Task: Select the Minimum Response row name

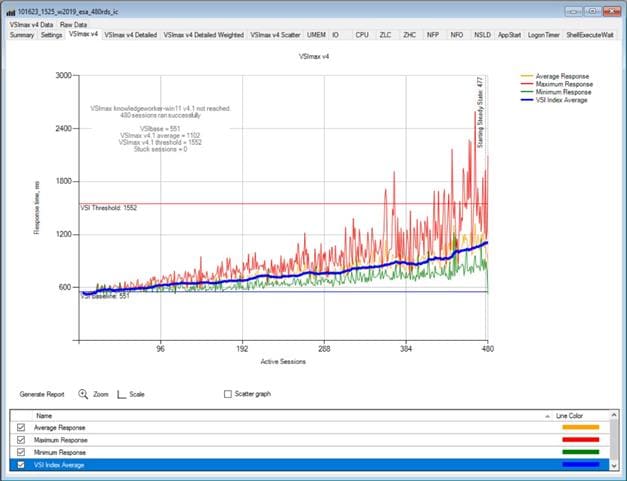Action: [60, 452]
